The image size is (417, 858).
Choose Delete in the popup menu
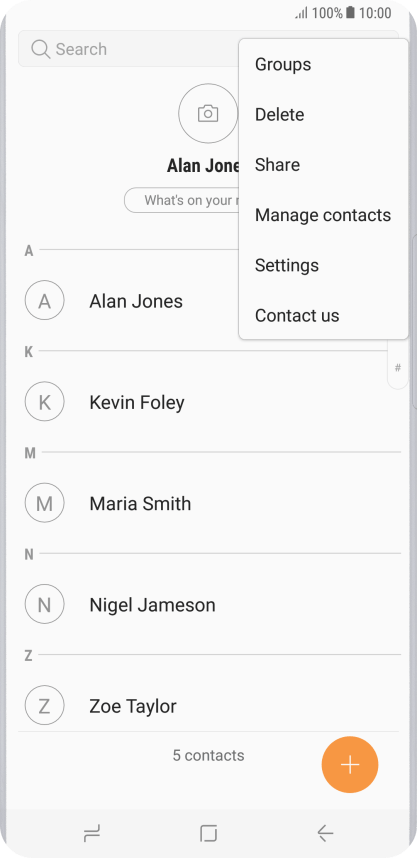pyautogui.click(x=323, y=115)
